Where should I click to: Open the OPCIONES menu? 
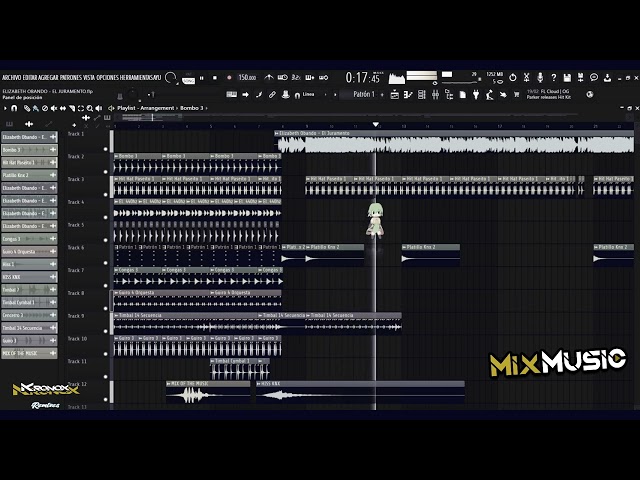point(107,77)
